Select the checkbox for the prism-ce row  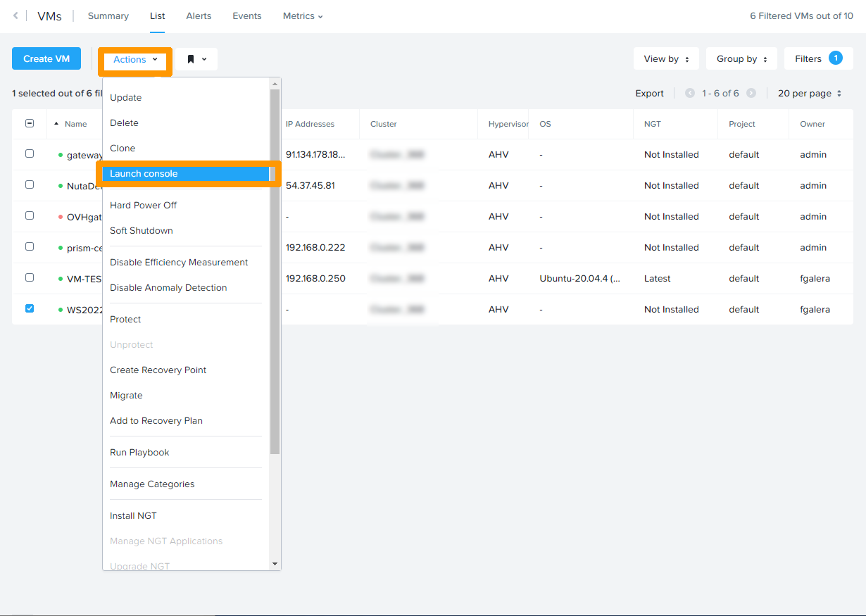pyautogui.click(x=30, y=246)
